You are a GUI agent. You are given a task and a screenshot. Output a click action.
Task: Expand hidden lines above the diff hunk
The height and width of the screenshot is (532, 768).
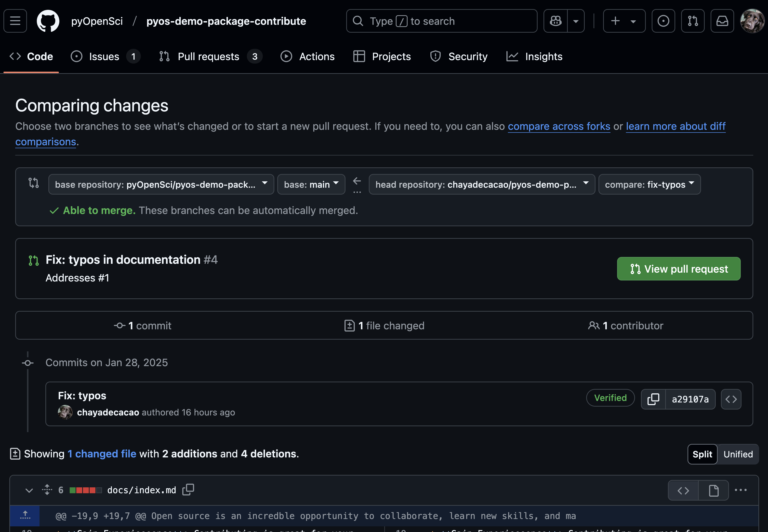point(25,516)
